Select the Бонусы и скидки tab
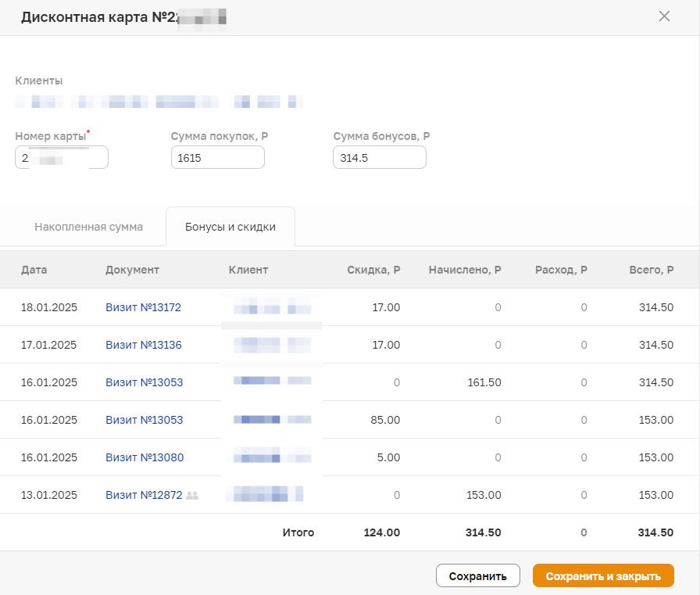700x595 pixels. click(x=230, y=227)
